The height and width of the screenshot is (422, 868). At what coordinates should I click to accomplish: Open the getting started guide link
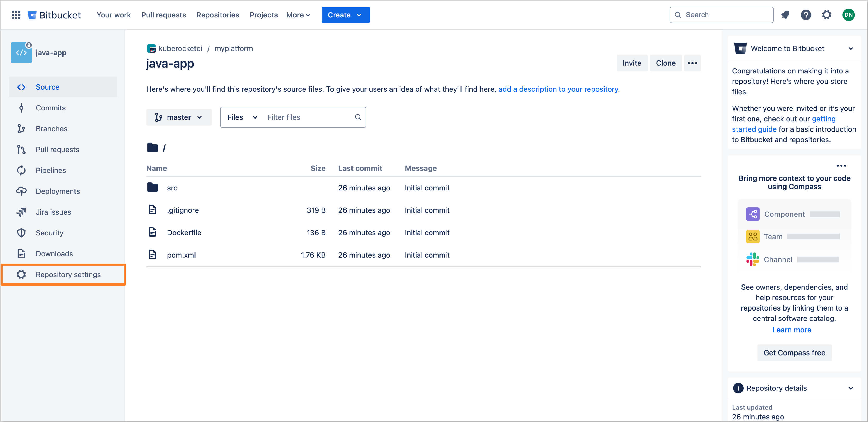[754, 129]
